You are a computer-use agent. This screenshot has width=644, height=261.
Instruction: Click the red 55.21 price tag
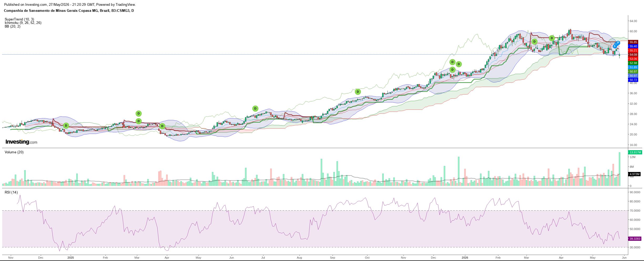[633, 50]
